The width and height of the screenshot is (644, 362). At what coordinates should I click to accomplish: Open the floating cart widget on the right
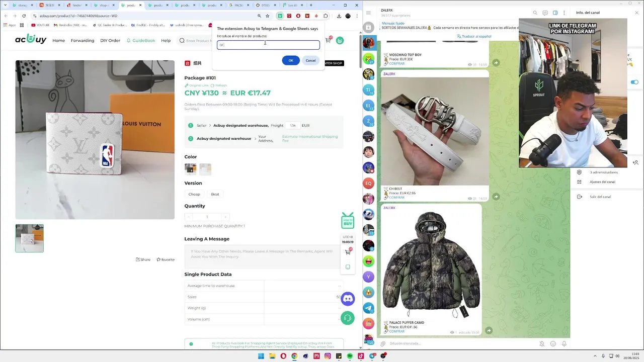point(348,252)
